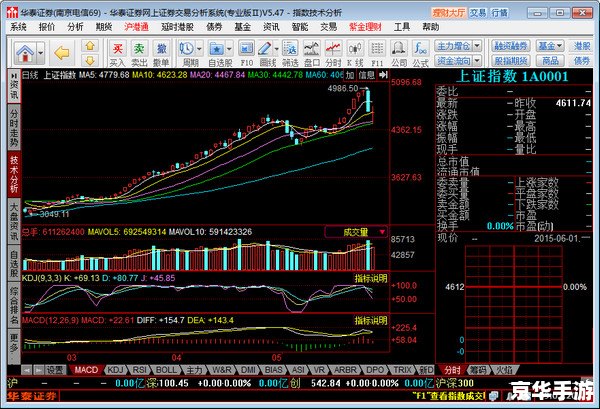This screenshot has width=600, height=409.
Task: Switch to 分时 intraday chart icon
Action: 333,49
